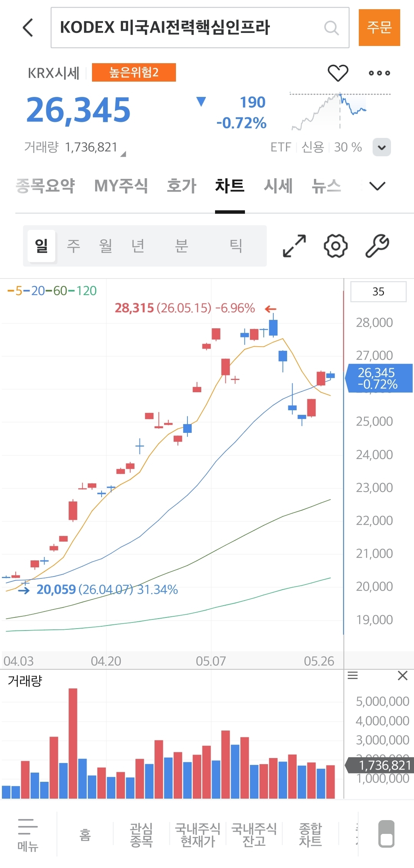Switch to the 종목요약 tab

pos(45,186)
